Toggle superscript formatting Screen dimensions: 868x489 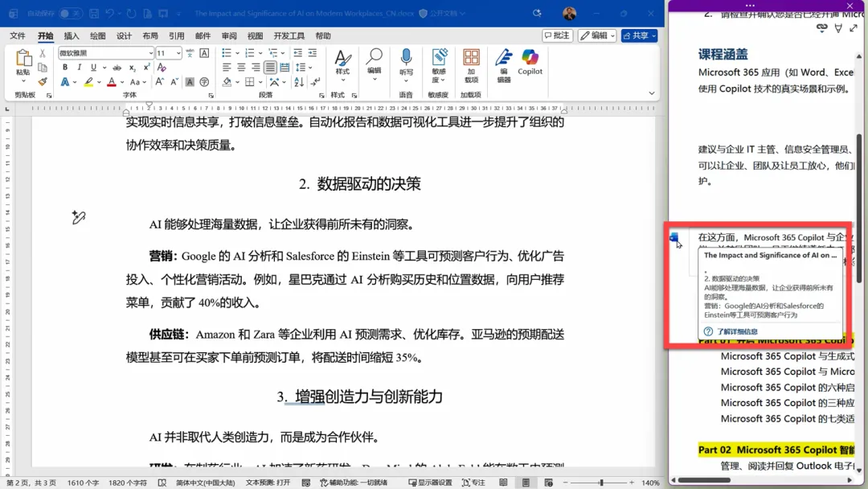point(146,68)
